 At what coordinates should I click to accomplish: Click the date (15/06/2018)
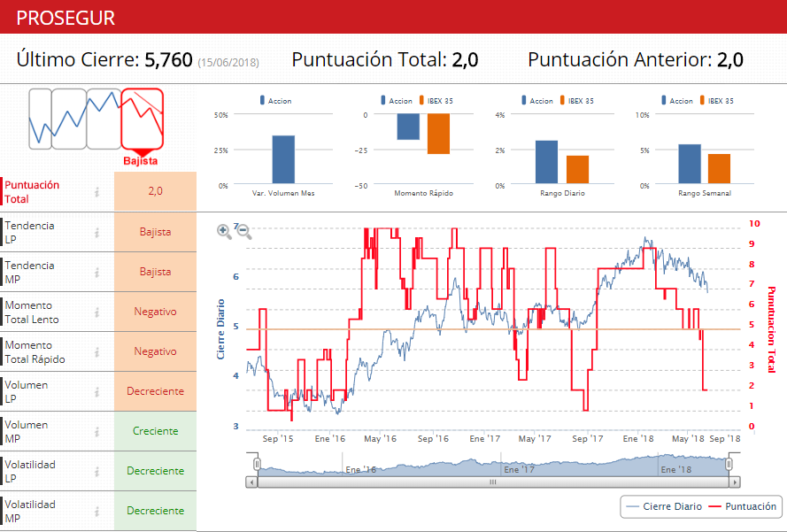click(x=228, y=63)
